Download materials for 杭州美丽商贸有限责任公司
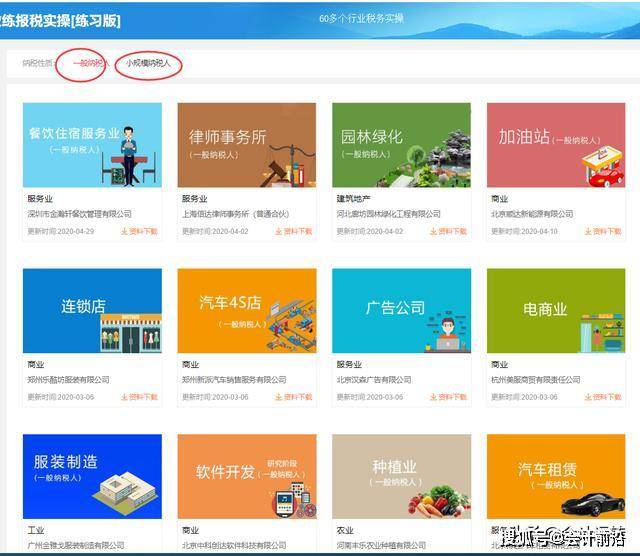The image size is (640, 556). pos(603,397)
